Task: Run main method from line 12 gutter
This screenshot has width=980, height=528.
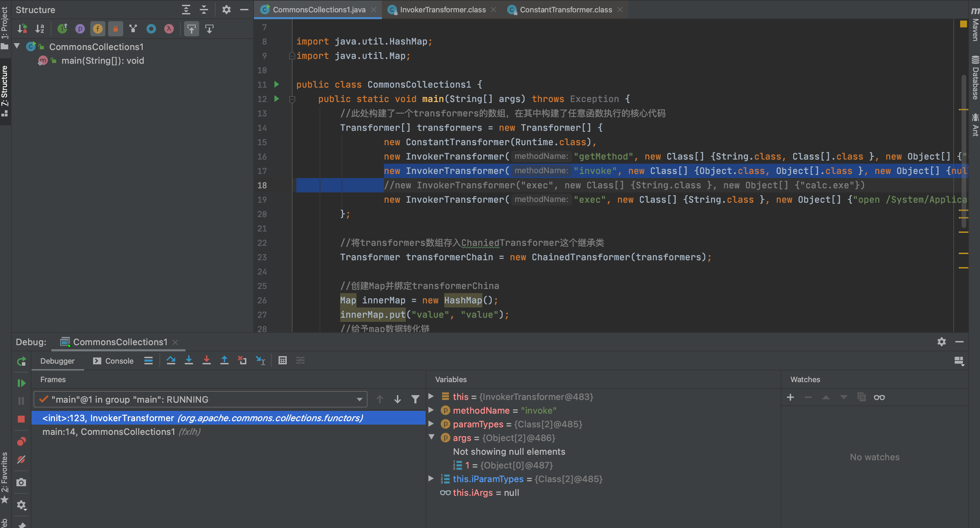Action: pos(276,99)
